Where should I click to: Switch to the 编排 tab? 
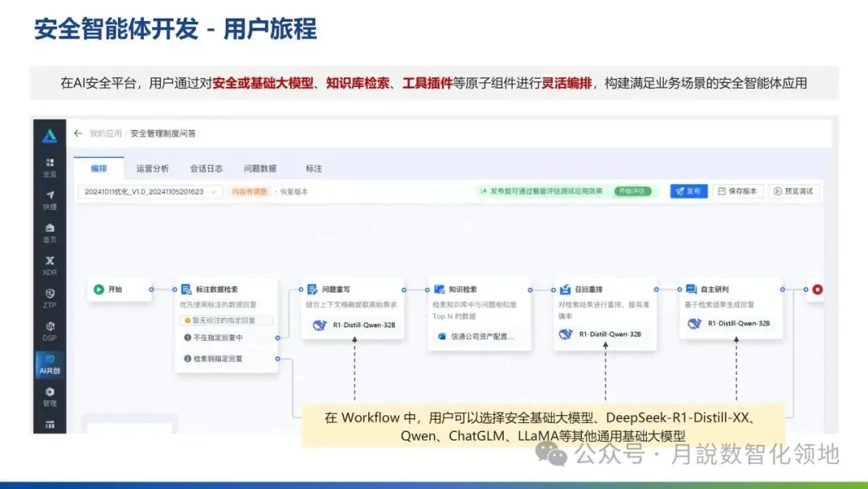click(x=99, y=168)
